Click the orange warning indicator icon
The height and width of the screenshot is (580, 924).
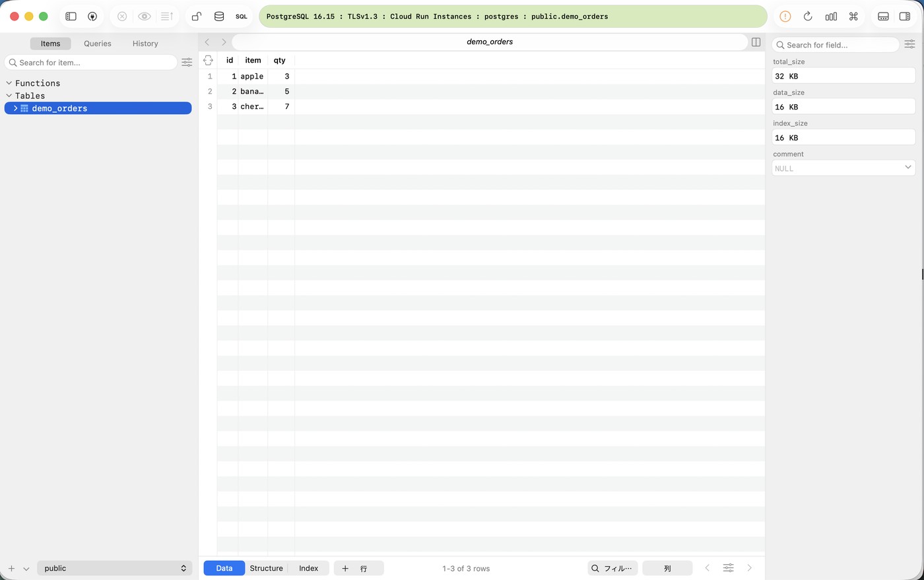coord(785,16)
